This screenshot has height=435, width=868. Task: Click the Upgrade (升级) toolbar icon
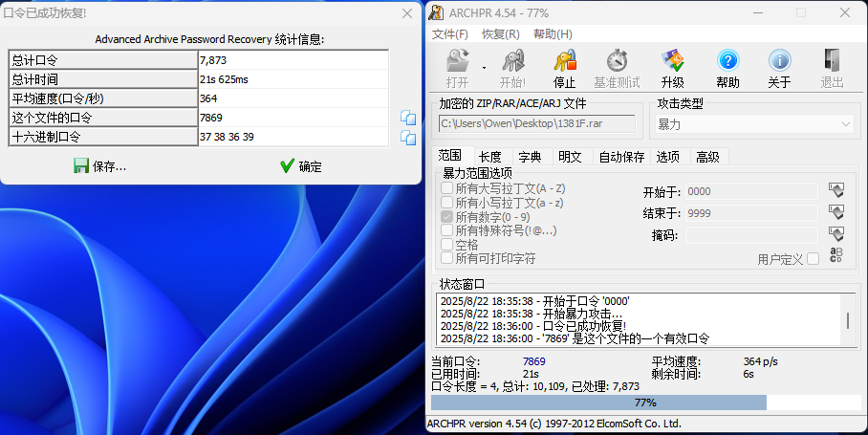[x=673, y=61]
